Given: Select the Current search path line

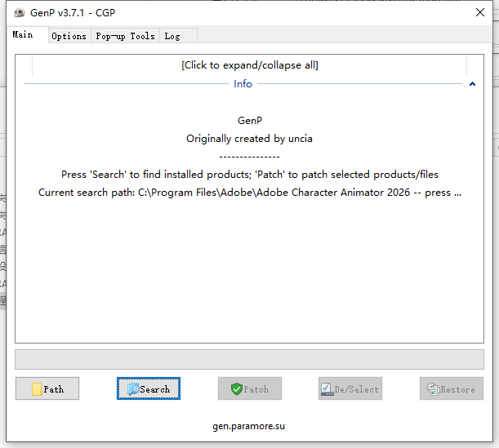Looking at the screenshot, I should (x=249, y=193).
